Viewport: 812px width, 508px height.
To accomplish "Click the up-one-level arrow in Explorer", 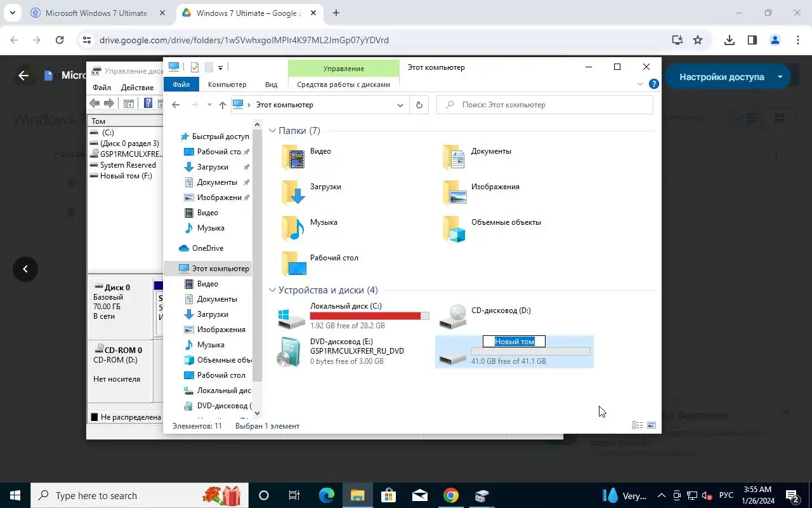I will [x=222, y=105].
